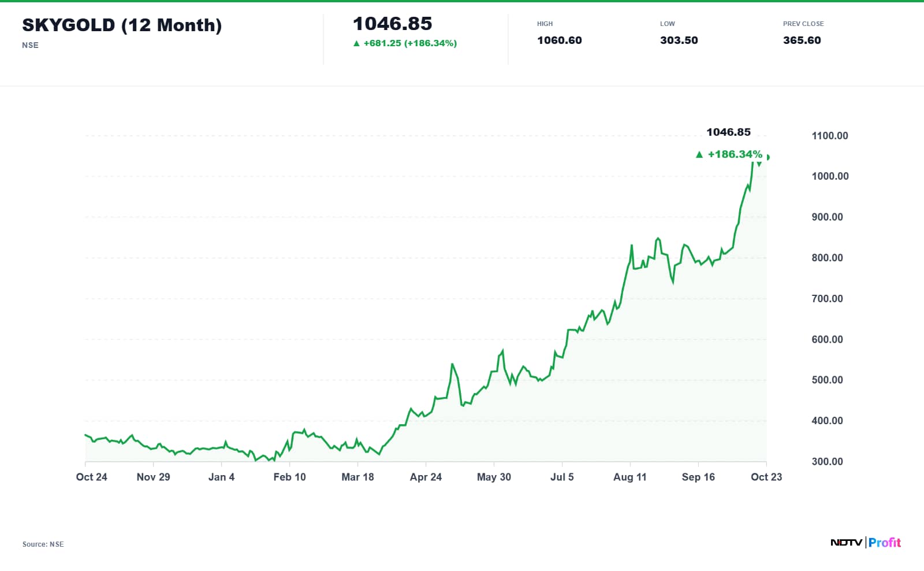Click the May 30 date on the x-axis

coord(494,477)
